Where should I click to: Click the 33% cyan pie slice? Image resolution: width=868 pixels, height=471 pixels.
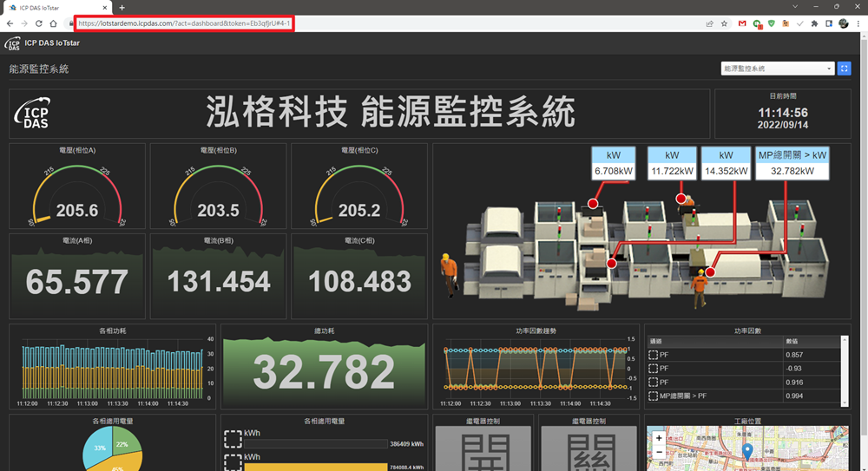point(97,448)
